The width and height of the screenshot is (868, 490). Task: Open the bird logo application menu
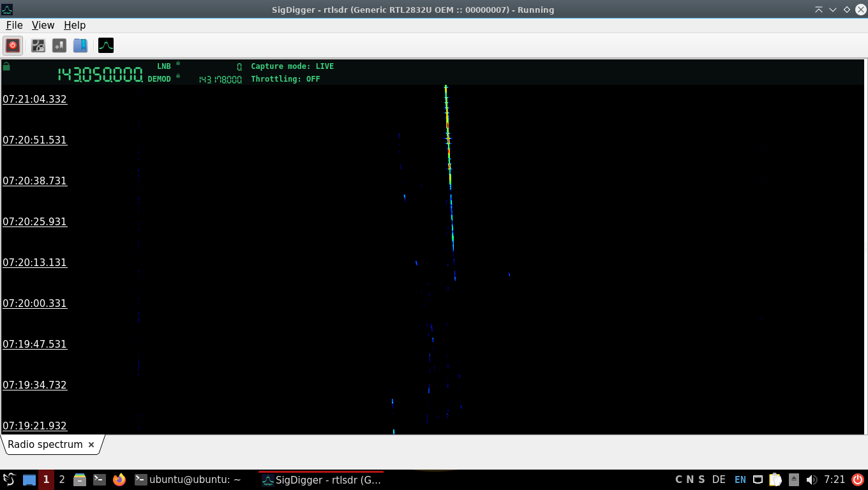(9, 479)
